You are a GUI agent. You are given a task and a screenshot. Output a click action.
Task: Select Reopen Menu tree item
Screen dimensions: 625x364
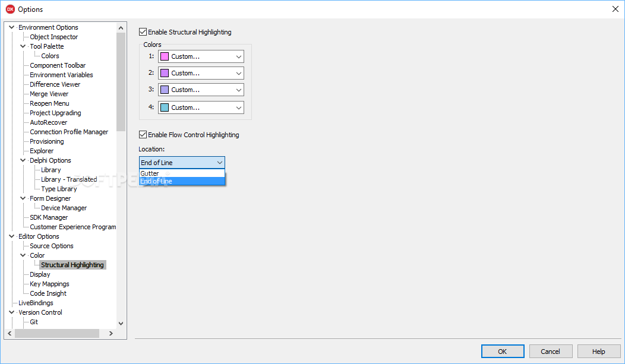(49, 103)
